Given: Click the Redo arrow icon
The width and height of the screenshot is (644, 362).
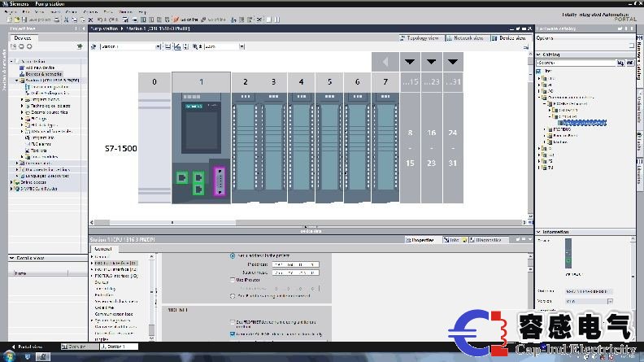Looking at the screenshot, I should (x=113, y=20).
